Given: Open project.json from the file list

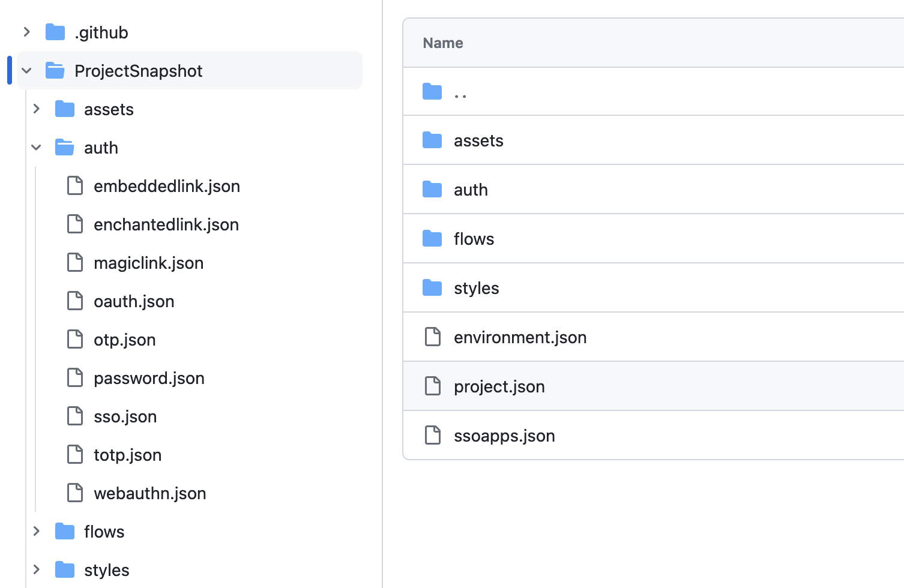Looking at the screenshot, I should (499, 386).
